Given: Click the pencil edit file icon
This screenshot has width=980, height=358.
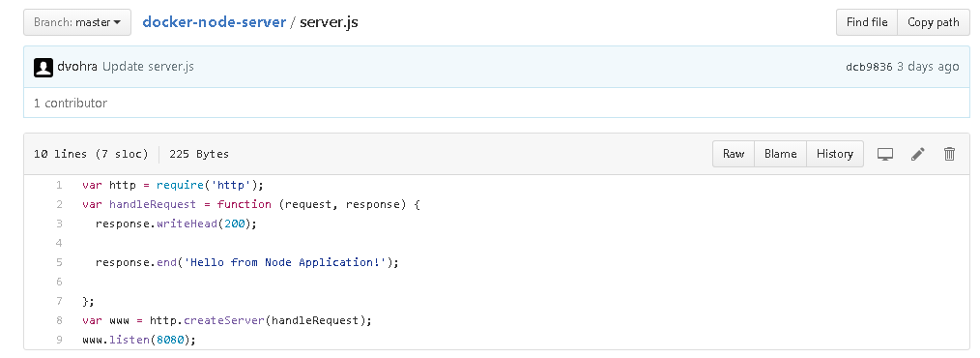Looking at the screenshot, I should click(917, 154).
